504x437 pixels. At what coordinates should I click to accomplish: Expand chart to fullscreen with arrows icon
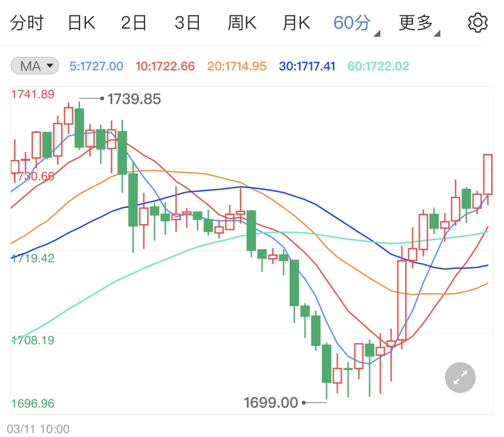tap(460, 377)
